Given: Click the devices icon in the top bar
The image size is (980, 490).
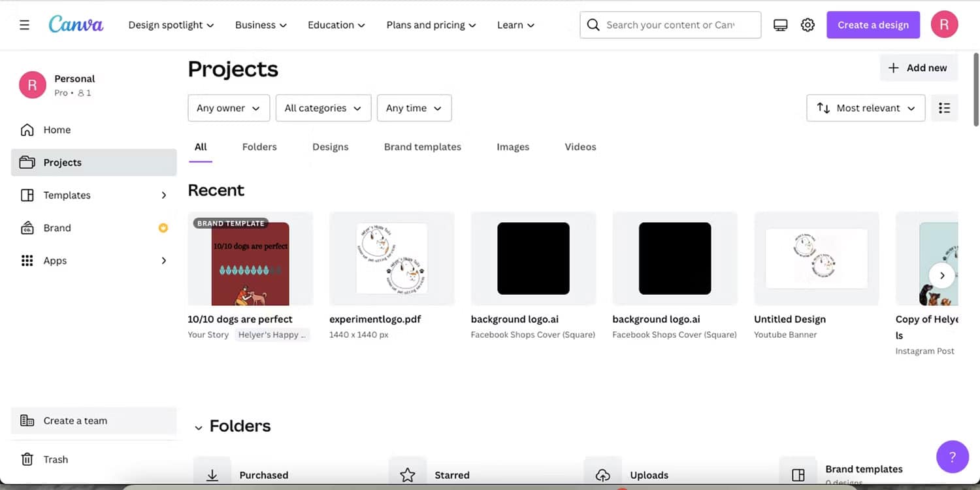Looking at the screenshot, I should (x=780, y=24).
